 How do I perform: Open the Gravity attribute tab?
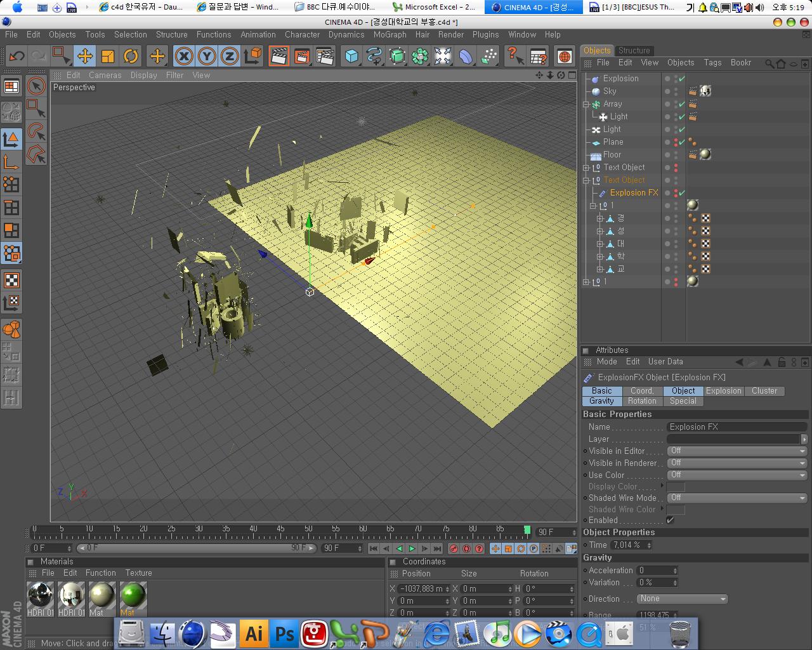coord(601,401)
